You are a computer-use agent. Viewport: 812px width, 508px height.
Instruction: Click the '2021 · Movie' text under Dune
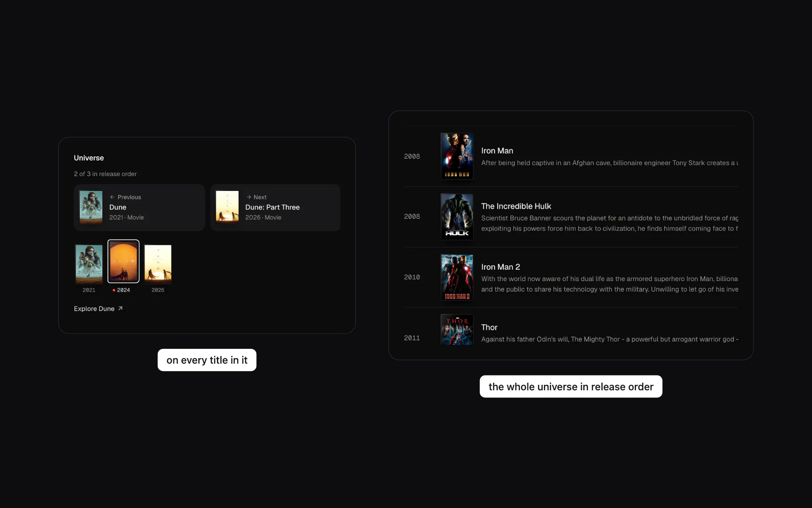point(126,218)
